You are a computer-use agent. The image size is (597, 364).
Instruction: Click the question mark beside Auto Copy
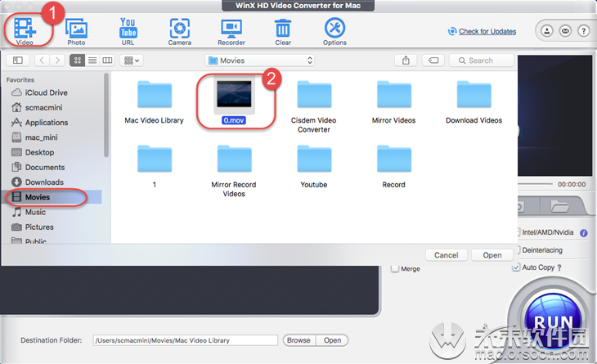[559, 267]
